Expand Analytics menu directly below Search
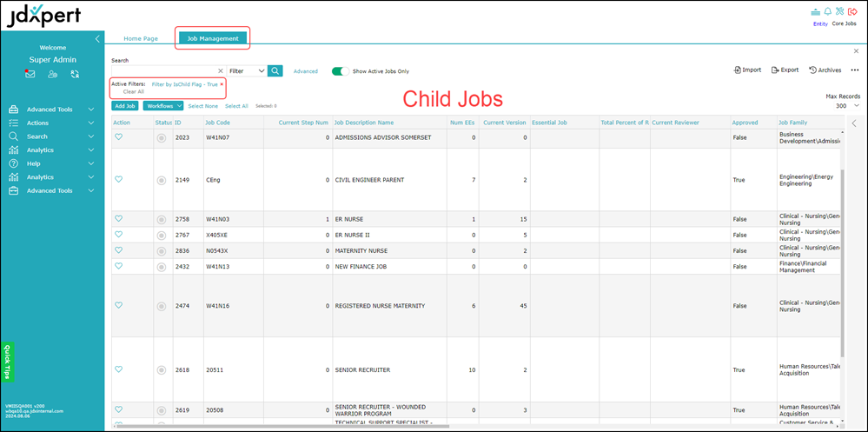The height and width of the screenshot is (432, 868). point(91,150)
